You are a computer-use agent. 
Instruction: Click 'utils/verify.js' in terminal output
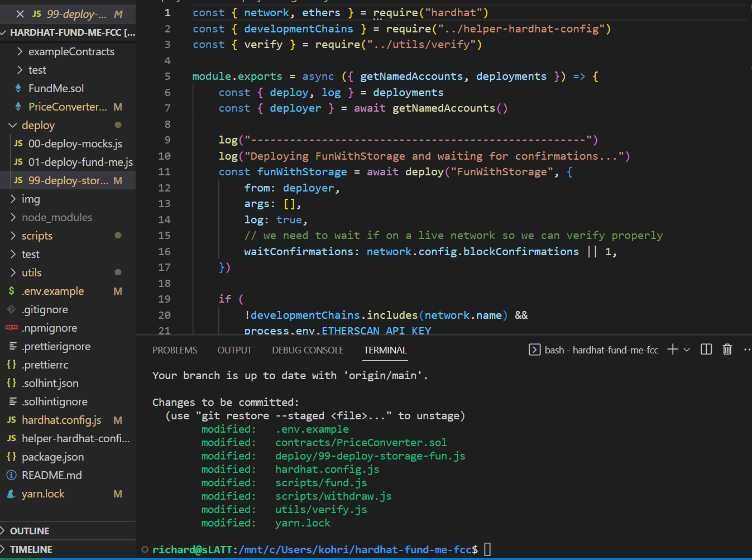click(321, 510)
